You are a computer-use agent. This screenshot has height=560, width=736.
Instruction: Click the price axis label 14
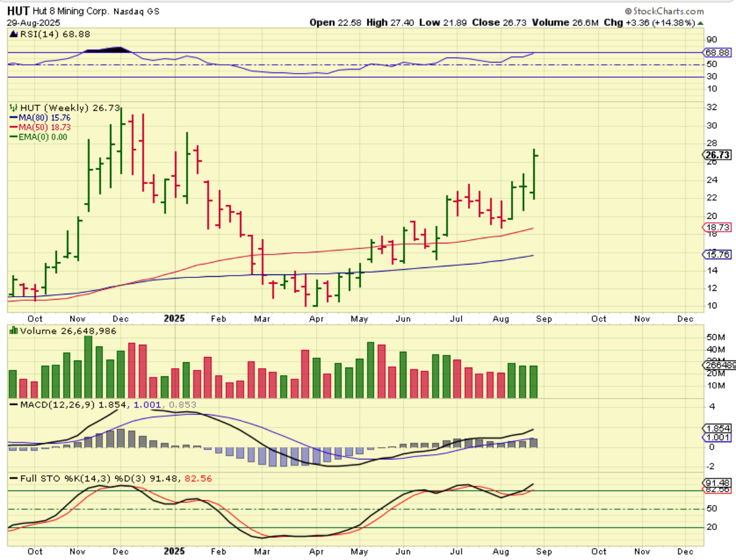click(712, 270)
